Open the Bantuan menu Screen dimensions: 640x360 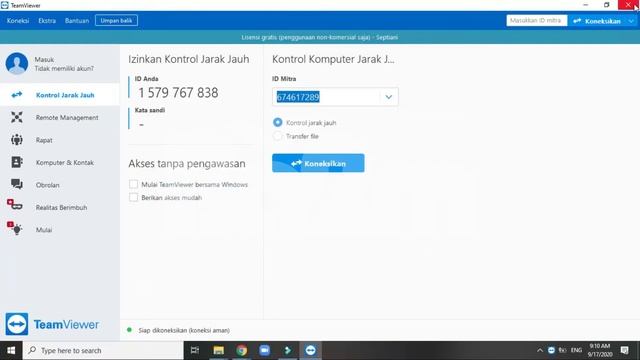[77, 20]
